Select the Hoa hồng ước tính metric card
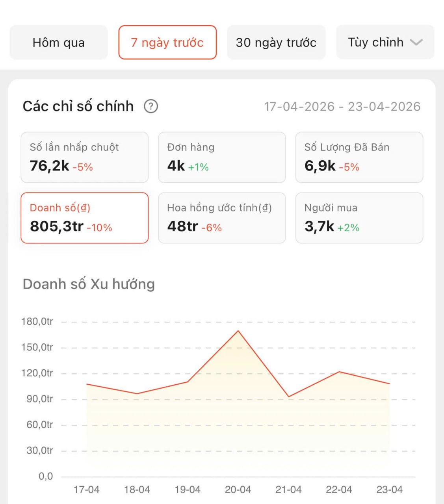Image resolution: width=444 pixels, height=504 pixels. (x=222, y=218)
